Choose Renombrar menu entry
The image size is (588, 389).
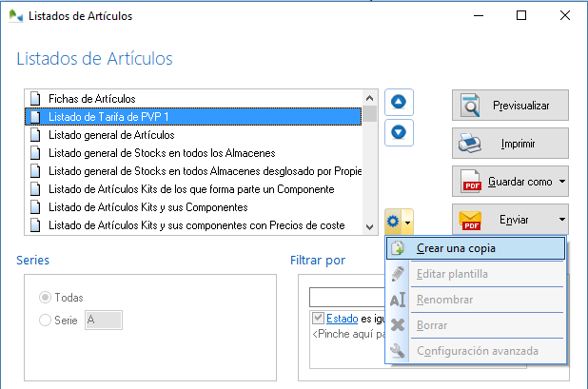[x=476, y=300]
